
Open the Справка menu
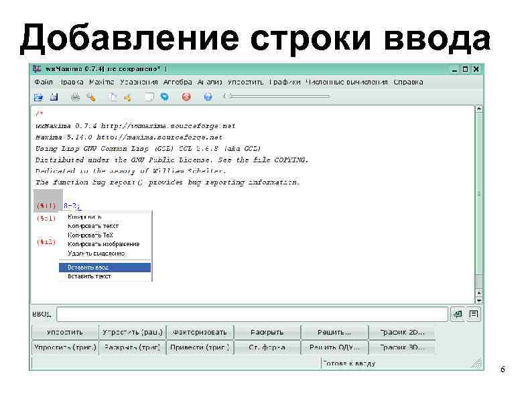408,82
